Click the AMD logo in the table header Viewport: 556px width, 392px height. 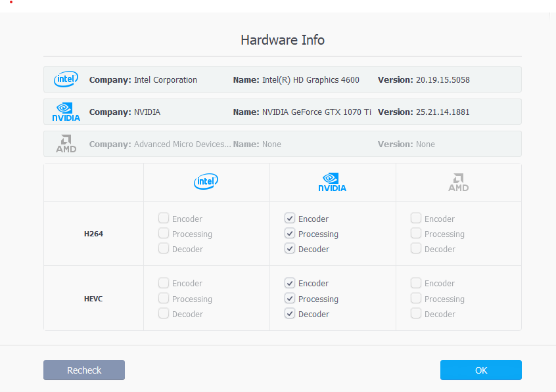tap(459, 182)
